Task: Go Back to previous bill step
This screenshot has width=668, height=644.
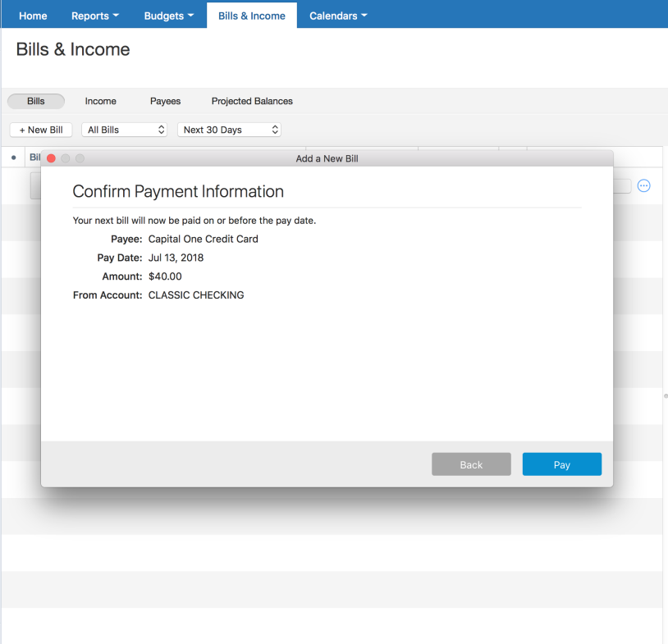Action: (471, 464)
